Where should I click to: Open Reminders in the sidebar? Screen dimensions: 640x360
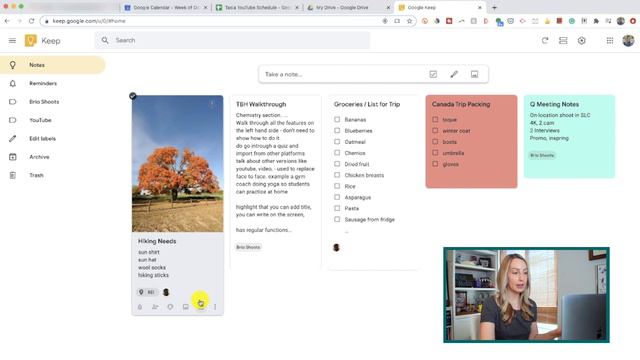53,83
